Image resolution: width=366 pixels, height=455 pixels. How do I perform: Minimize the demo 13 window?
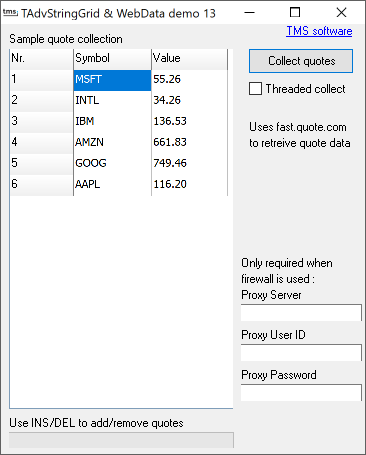(249, 13)
